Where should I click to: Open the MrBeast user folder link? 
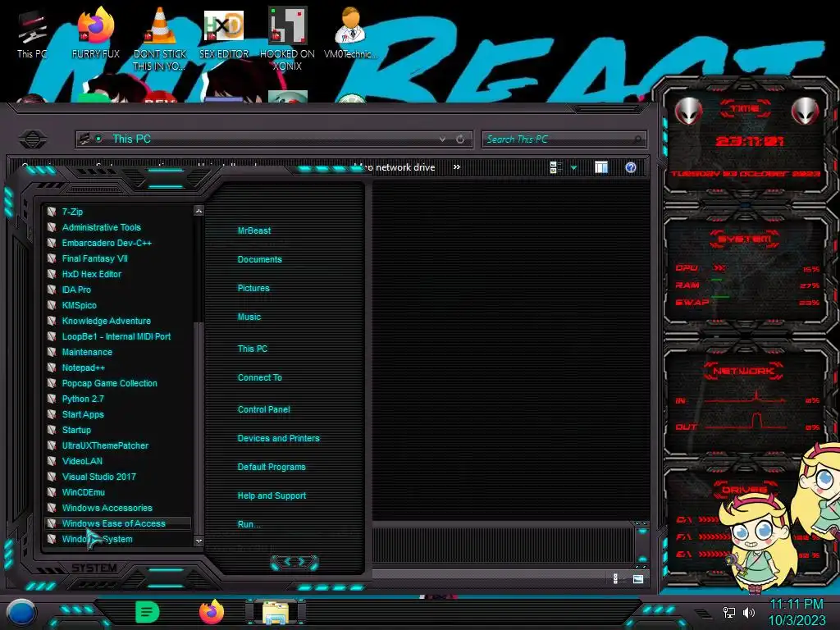254,231
